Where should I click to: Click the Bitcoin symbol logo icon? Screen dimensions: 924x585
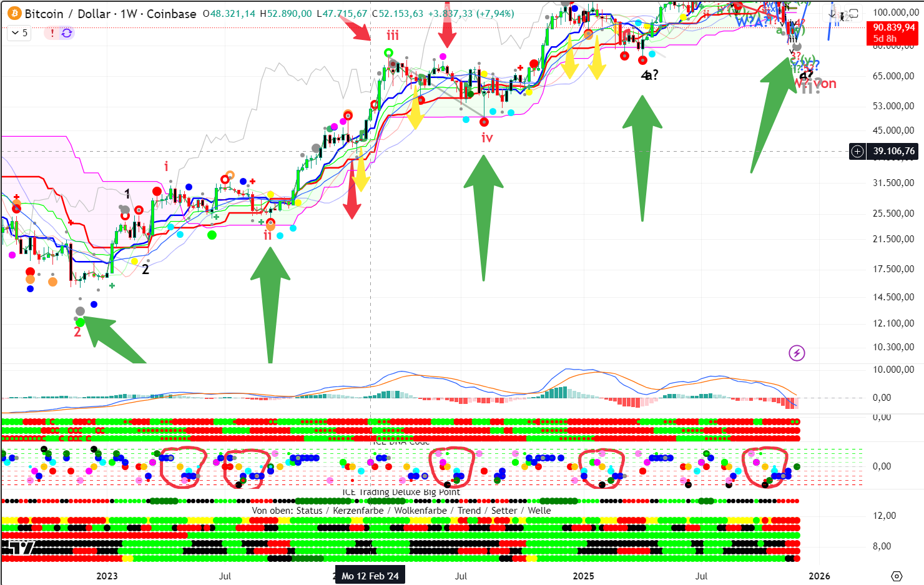click(x=13, y=13)
